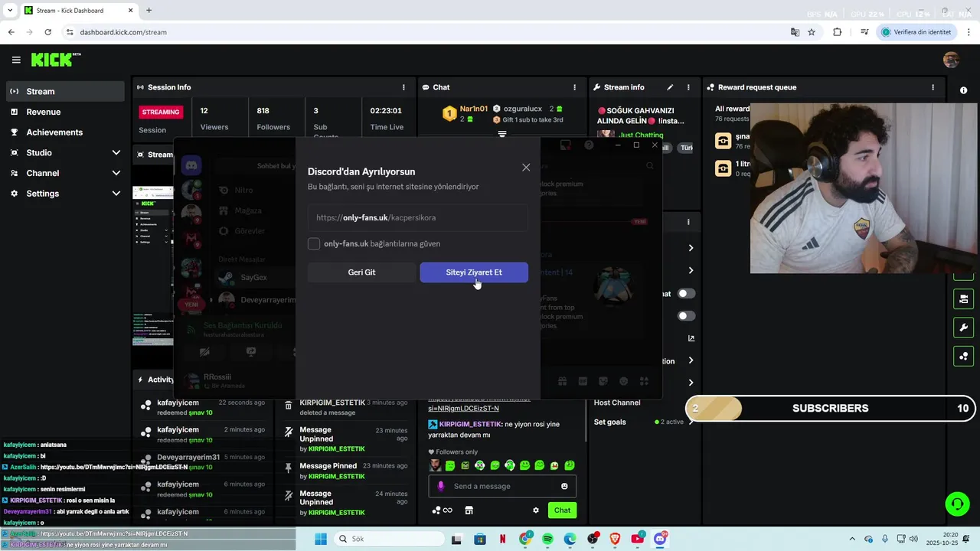The image size is (980, 551).
Task: Click the wrench tool button on right rail
Action: (963, 328)
